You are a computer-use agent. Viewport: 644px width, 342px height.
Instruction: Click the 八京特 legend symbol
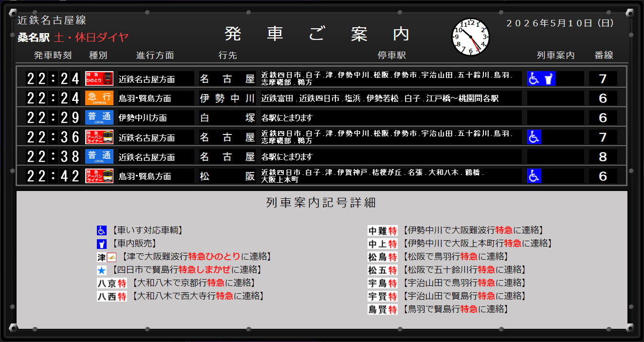click(x=112, y=283)
